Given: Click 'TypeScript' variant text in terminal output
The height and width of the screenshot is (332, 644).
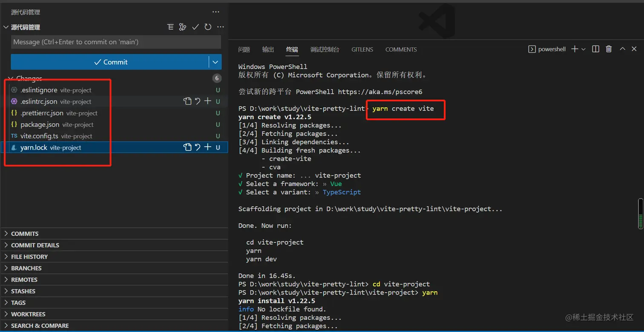Looking at the screenshot, I should coord(342,192).
